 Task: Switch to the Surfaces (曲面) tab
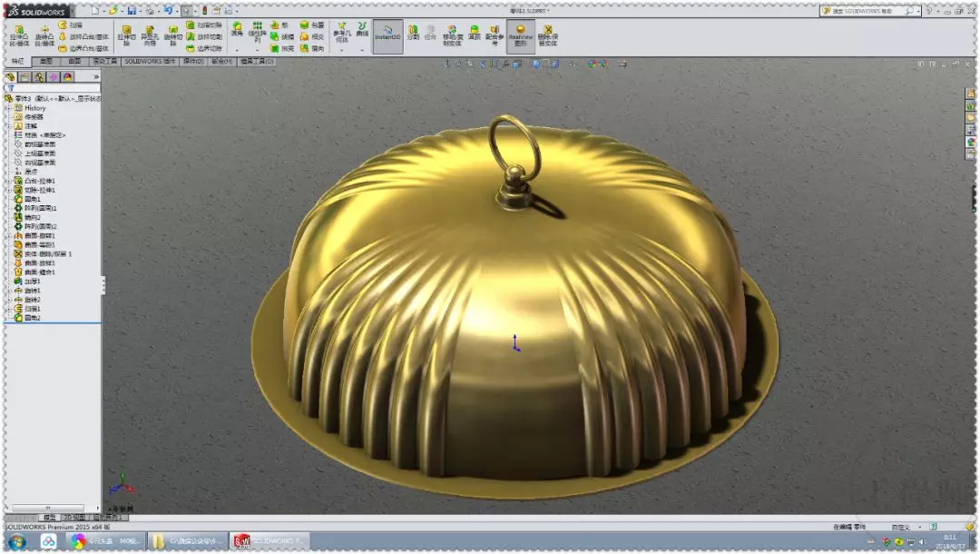74,61
